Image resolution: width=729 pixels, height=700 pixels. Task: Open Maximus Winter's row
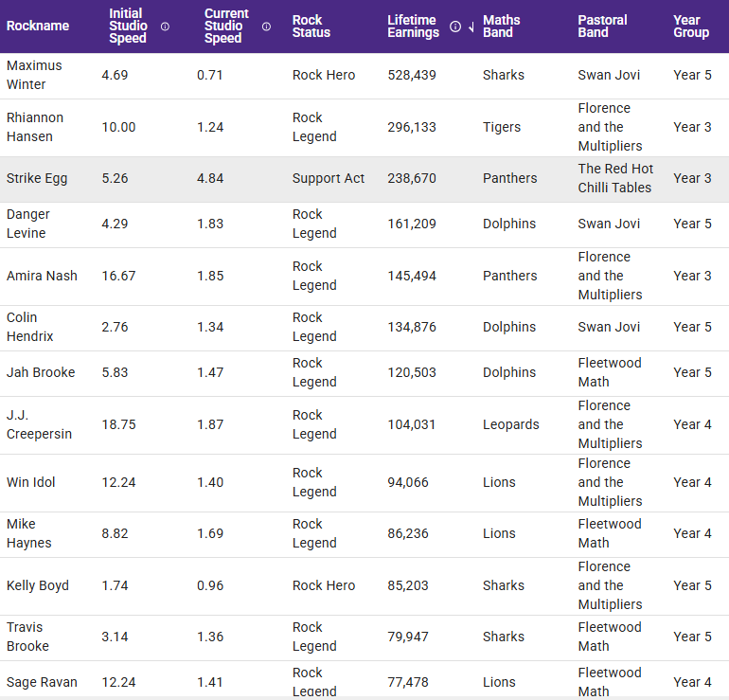[x=34, y=75]
